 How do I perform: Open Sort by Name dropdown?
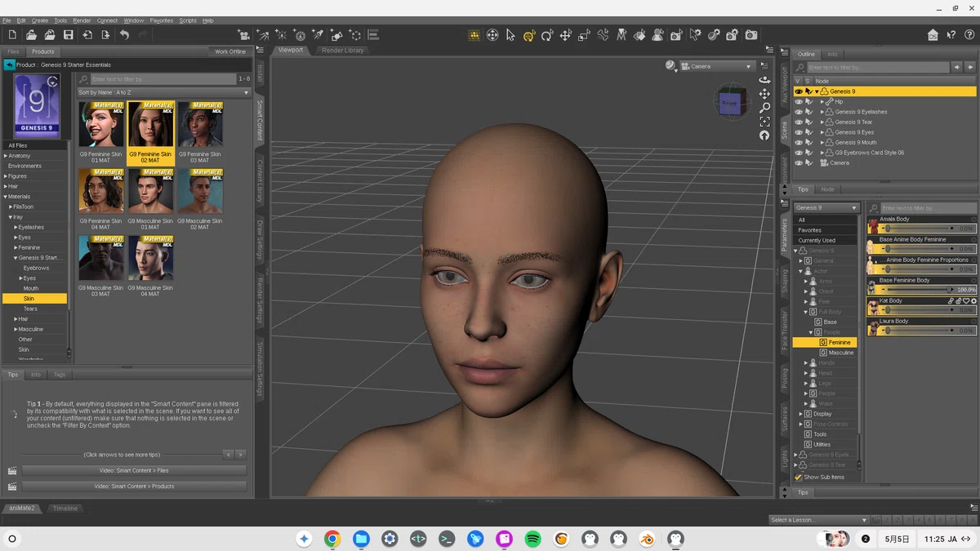coord(163,92)
